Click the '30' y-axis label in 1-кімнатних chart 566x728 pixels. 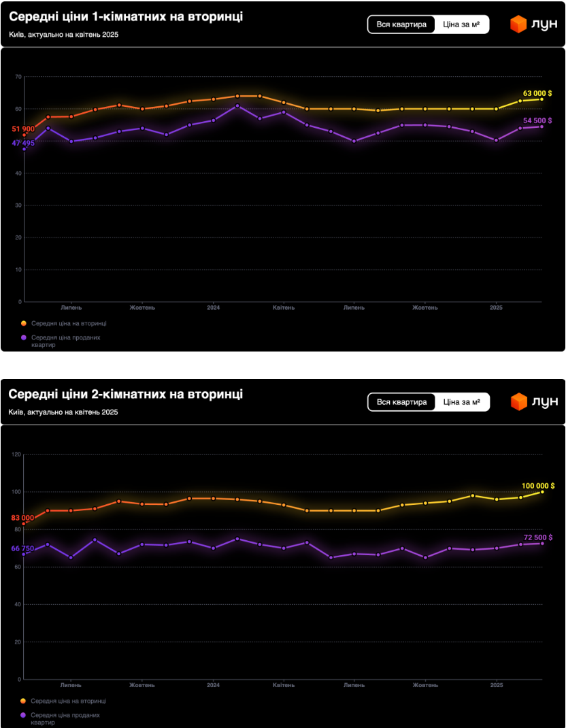(19, 205)
